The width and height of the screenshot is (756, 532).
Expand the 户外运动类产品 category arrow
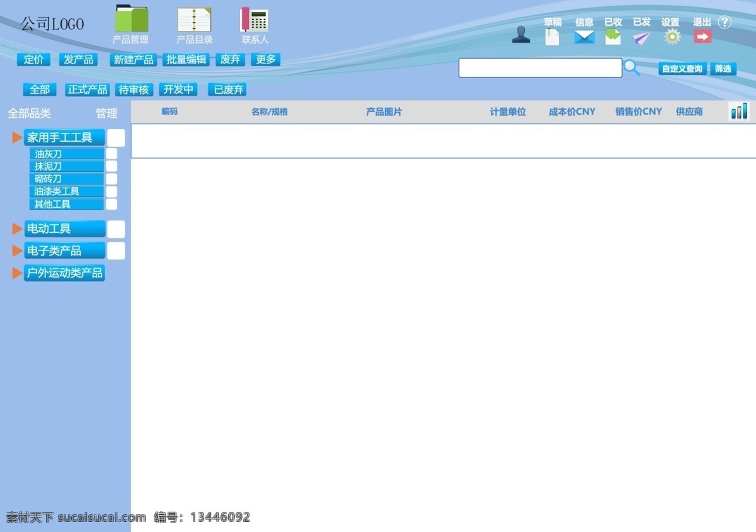click(x=17, y=273)
